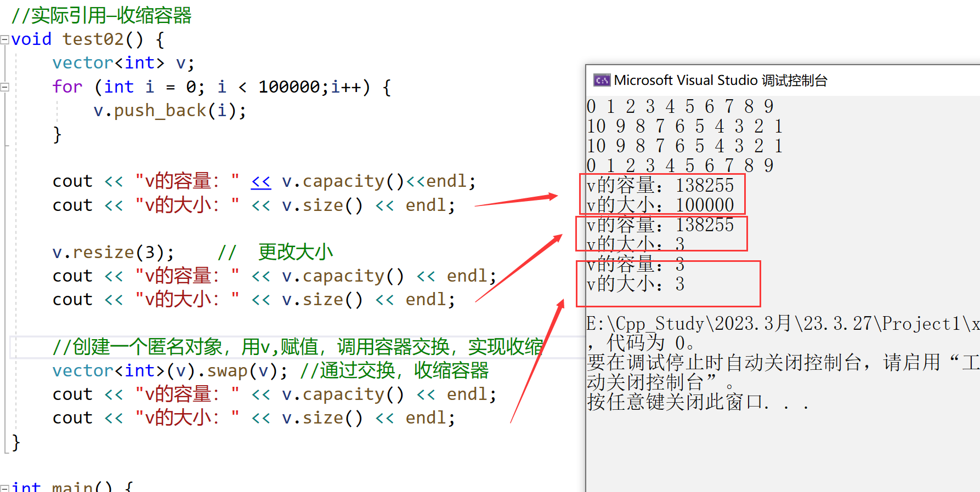Collapse the test02 function fold marker
The width and height of the screenshot is (980, 492).
tap(4, 39)
